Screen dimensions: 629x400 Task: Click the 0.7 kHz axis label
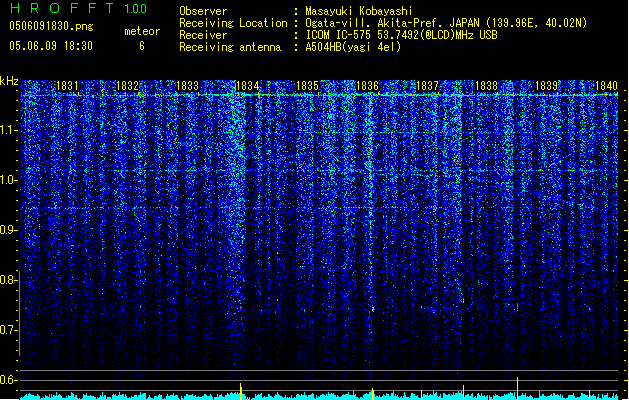[8, 330]
